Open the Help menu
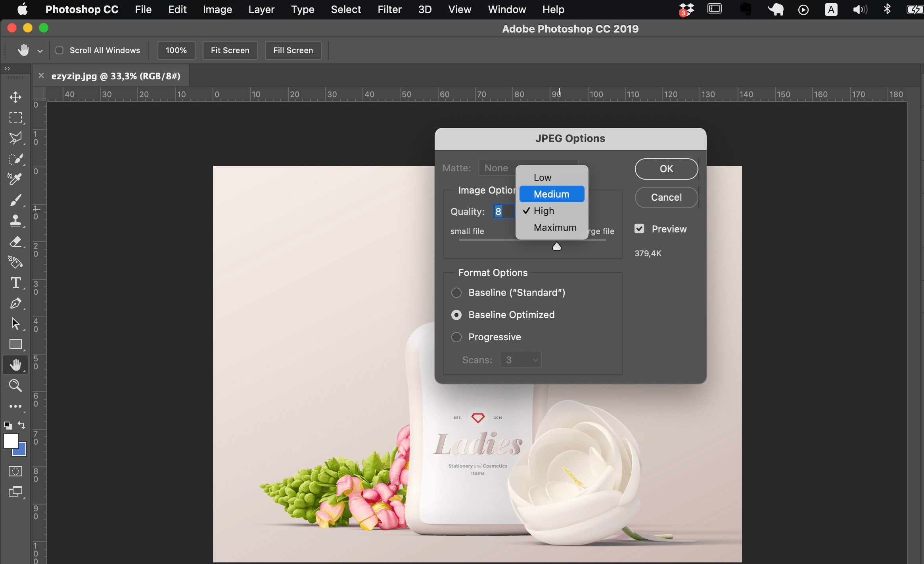 553,9
